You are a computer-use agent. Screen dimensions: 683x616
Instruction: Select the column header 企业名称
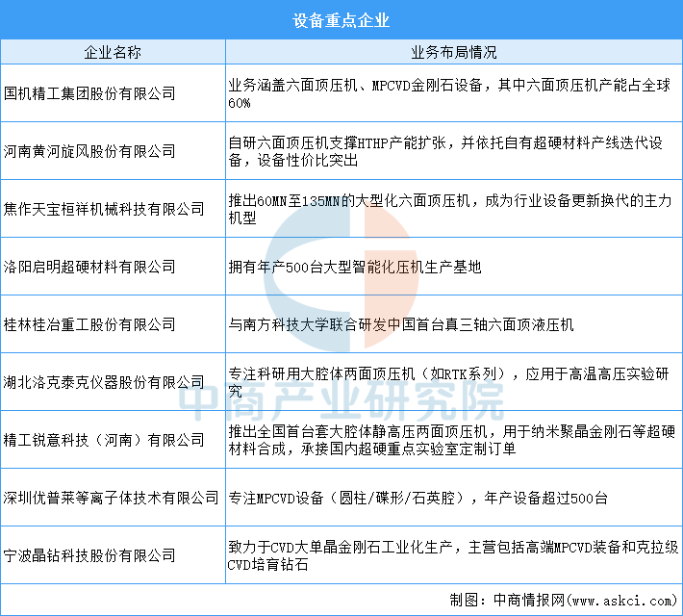113,52
